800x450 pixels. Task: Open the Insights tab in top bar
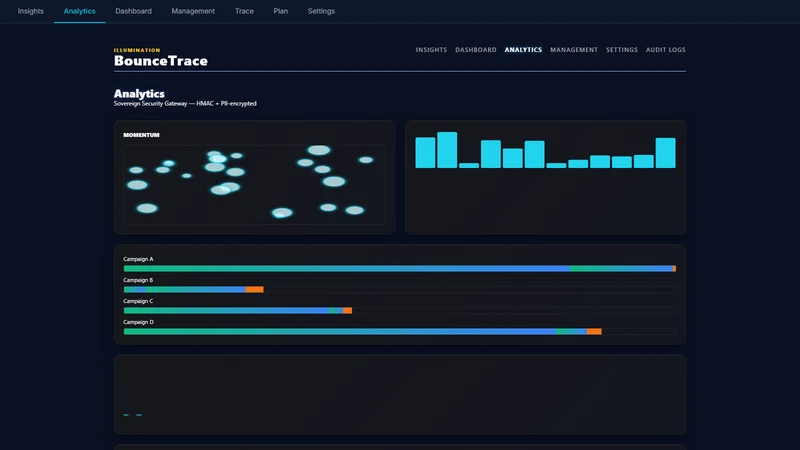click(x=31, y=11)
